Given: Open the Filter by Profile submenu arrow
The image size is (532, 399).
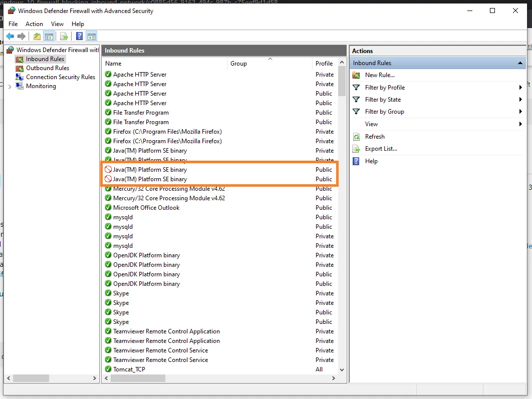Looking at the screenshot, I should tap(520, 88).
